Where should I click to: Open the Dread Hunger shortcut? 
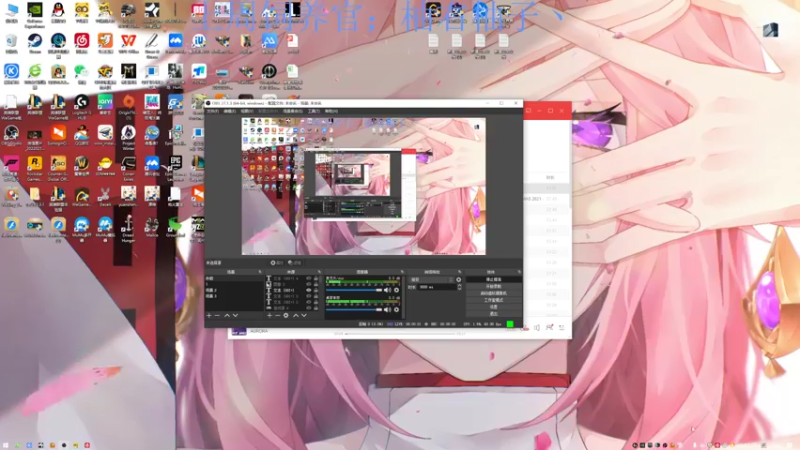click(128, 228)
